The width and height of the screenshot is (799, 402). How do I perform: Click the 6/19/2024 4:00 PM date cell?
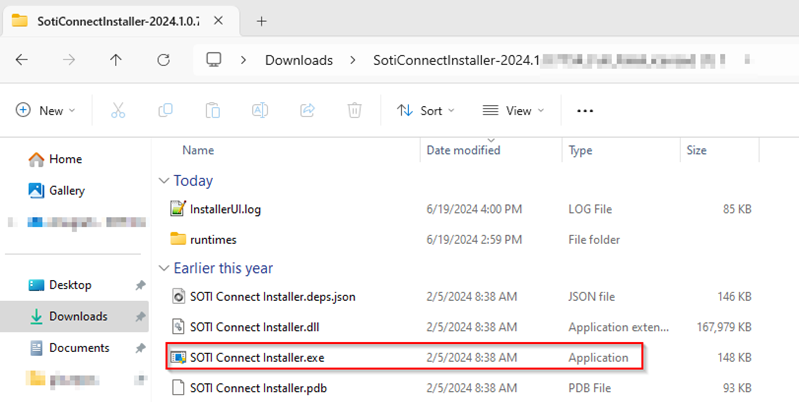[x=474, y=209]
